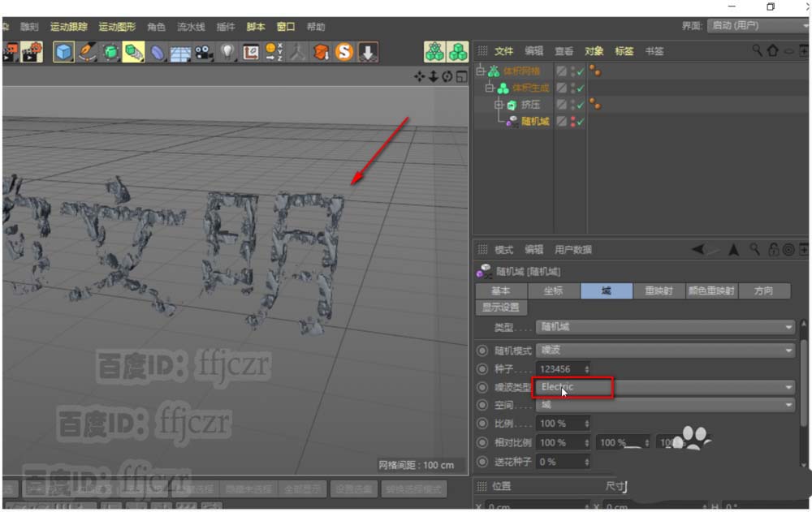Screen dimensions: 812x512
Task: Toggle animation circle next to 种子 parameter
Action: coord(482,368)
